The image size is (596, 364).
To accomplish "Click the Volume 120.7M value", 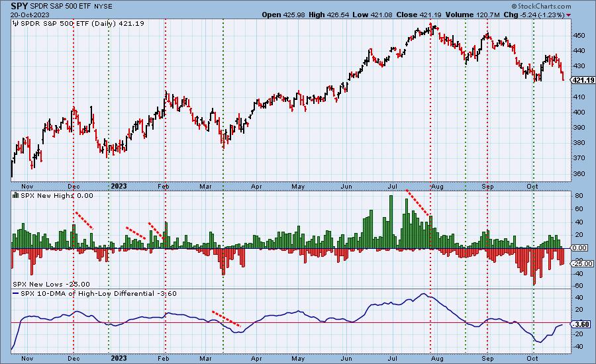I will (472, 15).
